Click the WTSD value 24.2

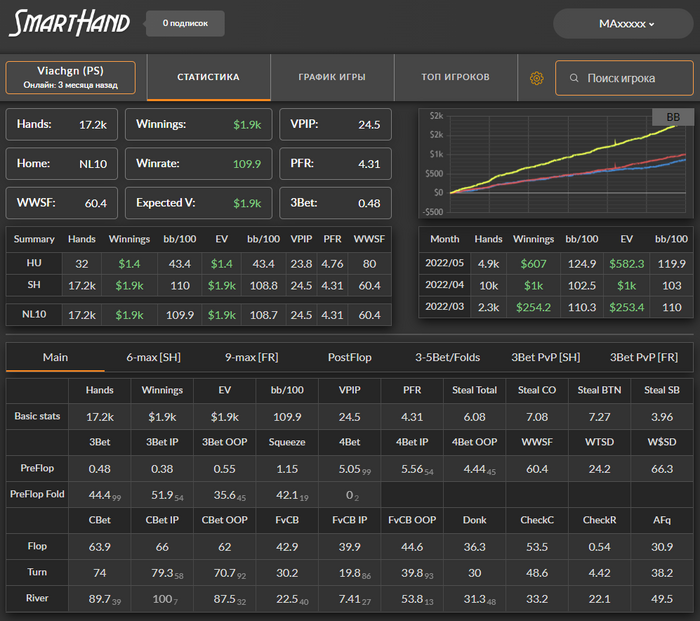(599, 469)
